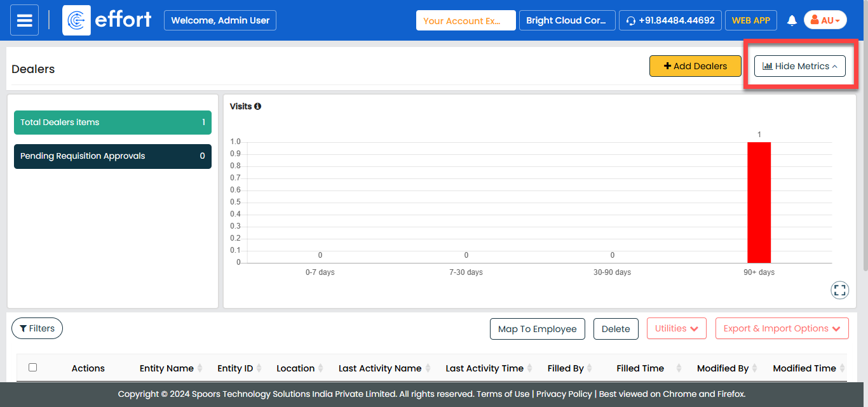Open the Filters panel
The width and height of the screenshot is (868, 407).
[x=37, y=328]
